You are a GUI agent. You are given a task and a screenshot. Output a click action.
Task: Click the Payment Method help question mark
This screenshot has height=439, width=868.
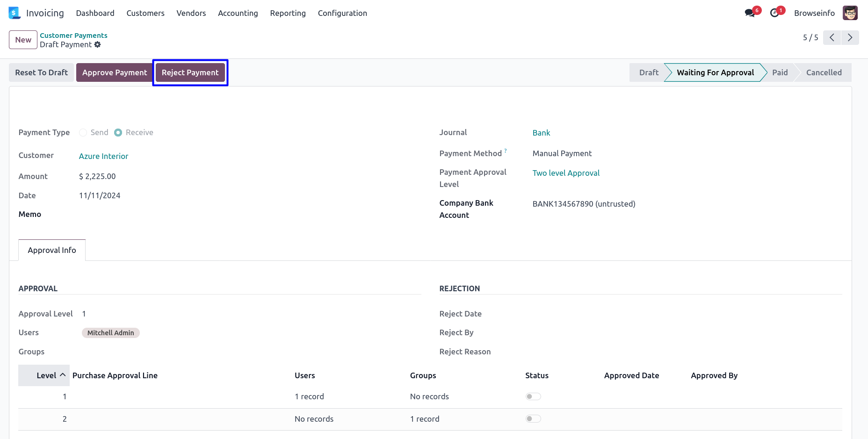tap(506, 151)
